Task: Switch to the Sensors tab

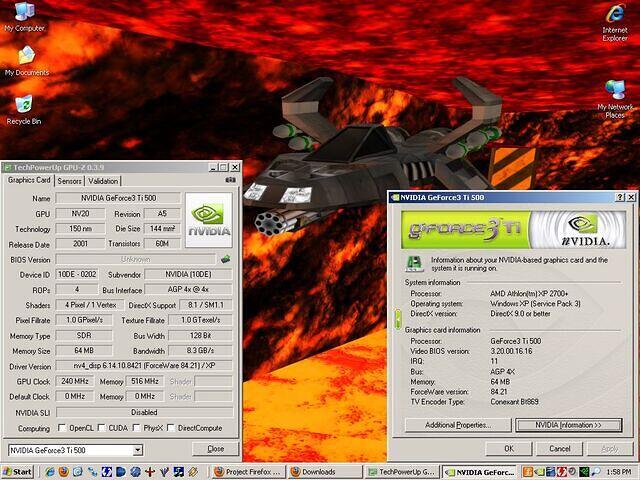Action: (x=69, y=181)
